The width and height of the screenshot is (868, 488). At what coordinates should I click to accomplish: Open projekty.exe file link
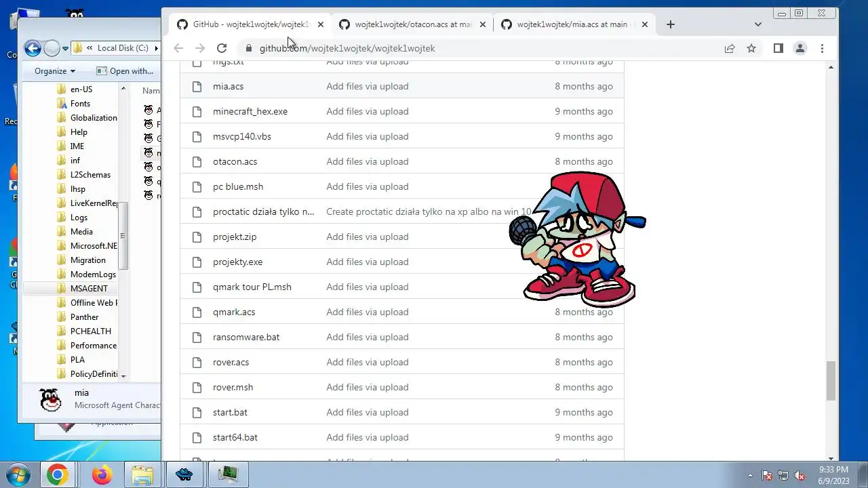pyautogui.click(x=237, y=262)
